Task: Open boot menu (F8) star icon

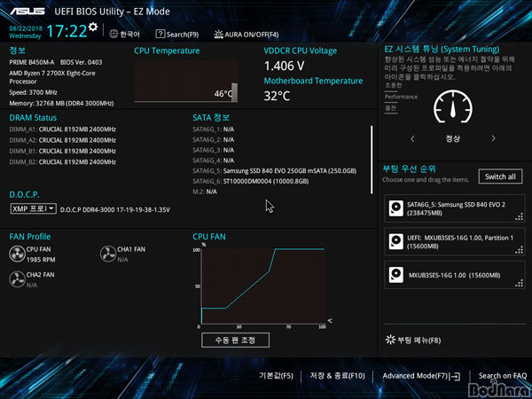Action: pyautogui.click(x=390, y=340)
